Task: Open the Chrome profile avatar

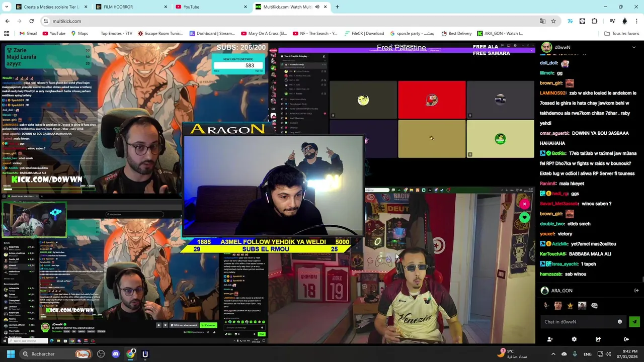Action: tap(624, 21)
